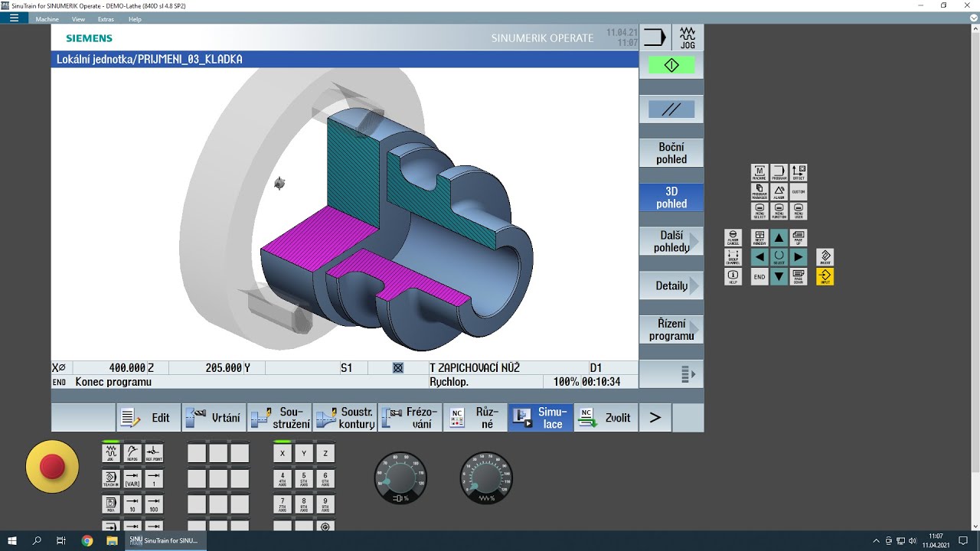Click the ALARM key with triangle icon
Viewport: 980px width, 551px height.
(x=779, y=191)
